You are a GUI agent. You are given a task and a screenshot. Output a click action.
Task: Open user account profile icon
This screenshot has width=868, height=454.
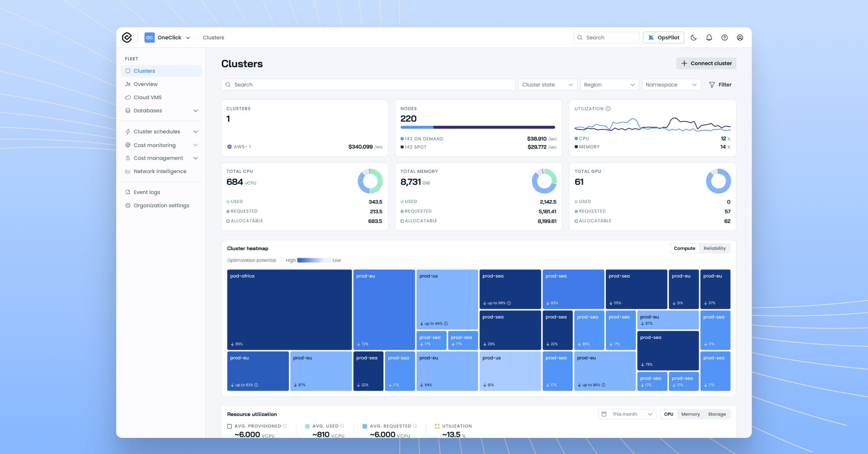[740, 38]
